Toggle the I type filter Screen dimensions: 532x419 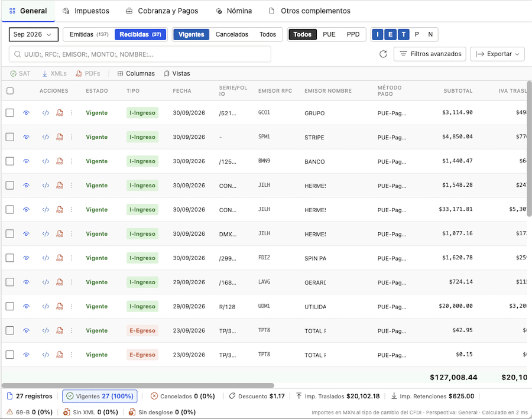tap(377, 34)
